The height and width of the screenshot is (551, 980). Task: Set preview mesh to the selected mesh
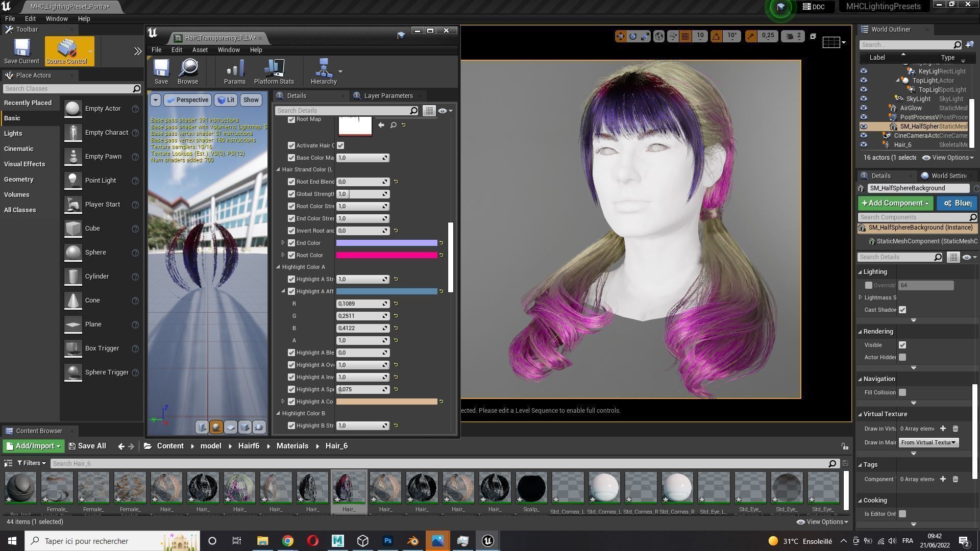pyautogui.click(x=259, y=427)
